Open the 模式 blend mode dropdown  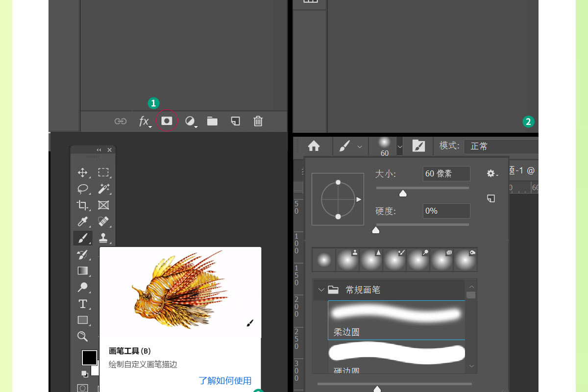(501, 146)
